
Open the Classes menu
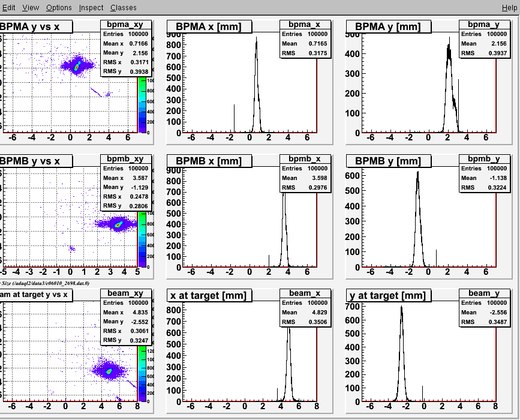click(x=124, y=7)
